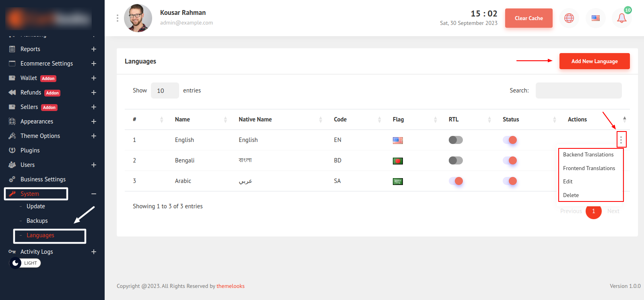Enable RTL for English language
644x300 pixels.
(x=456, y=140)
